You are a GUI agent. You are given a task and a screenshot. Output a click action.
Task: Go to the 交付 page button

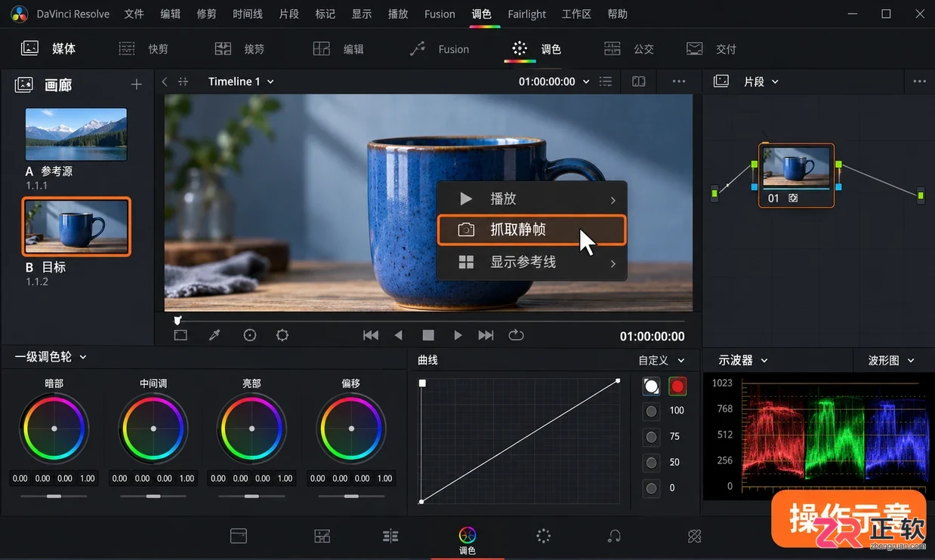coord(711,49)
